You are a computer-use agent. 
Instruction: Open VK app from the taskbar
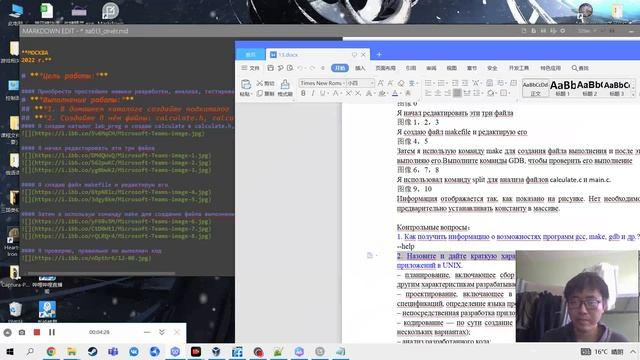tap(134, 351)
